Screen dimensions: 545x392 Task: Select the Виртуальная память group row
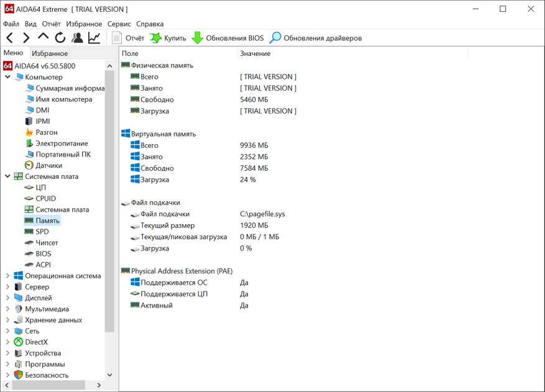click(x=158, y=134)
